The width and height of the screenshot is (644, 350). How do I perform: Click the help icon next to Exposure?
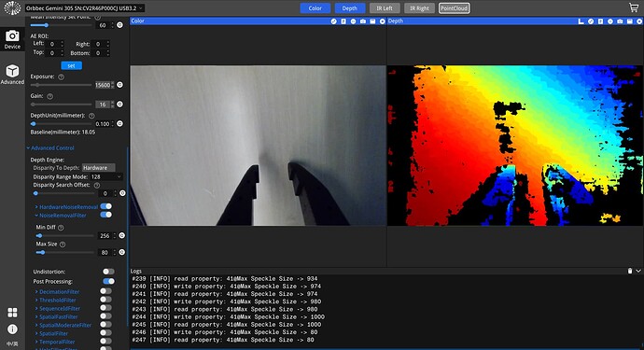tap(62, 77)
